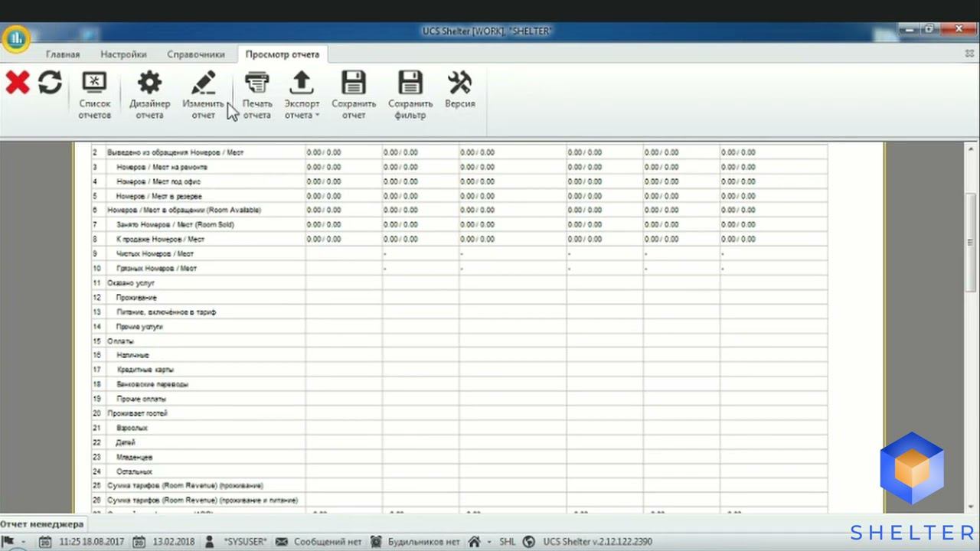Switch to the Настройки tab

coord(123,54)
